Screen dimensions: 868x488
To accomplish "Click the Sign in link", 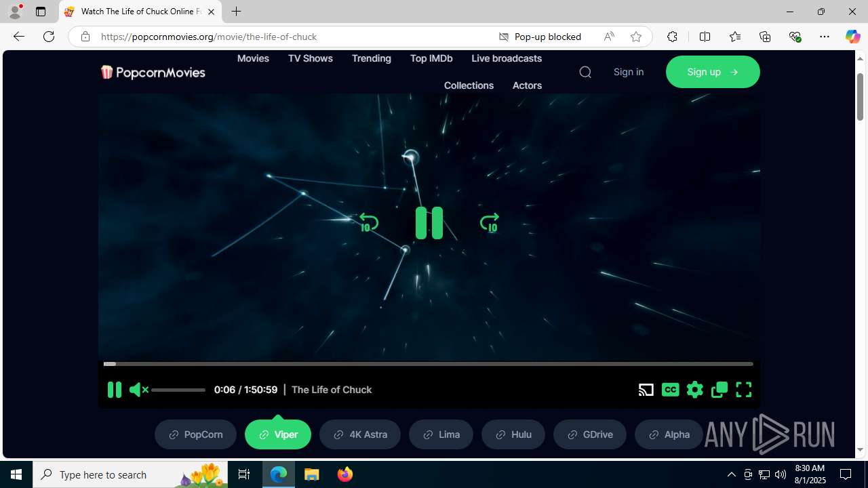I will 629,72.
